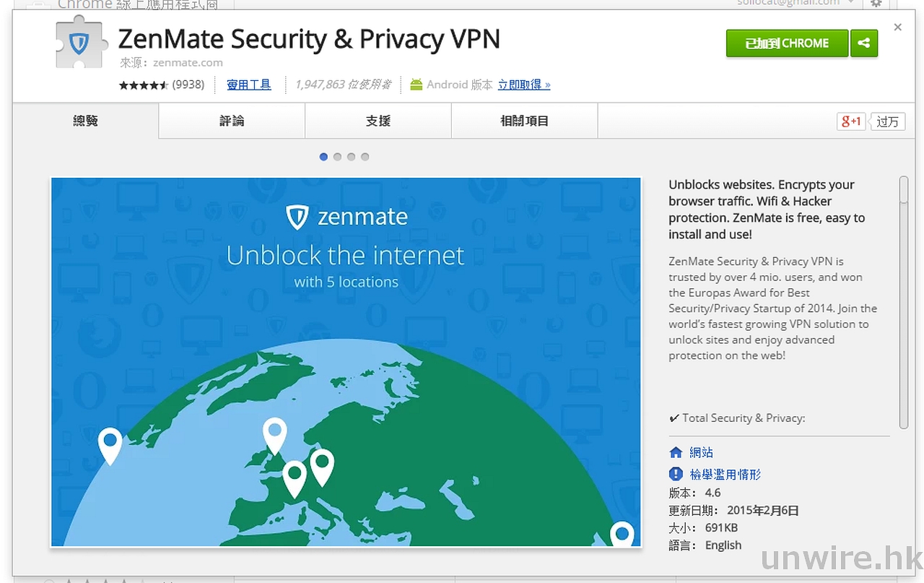Click the Android robot icon
This screenshot has height=583, width=924.
click(x=416, y=85)
